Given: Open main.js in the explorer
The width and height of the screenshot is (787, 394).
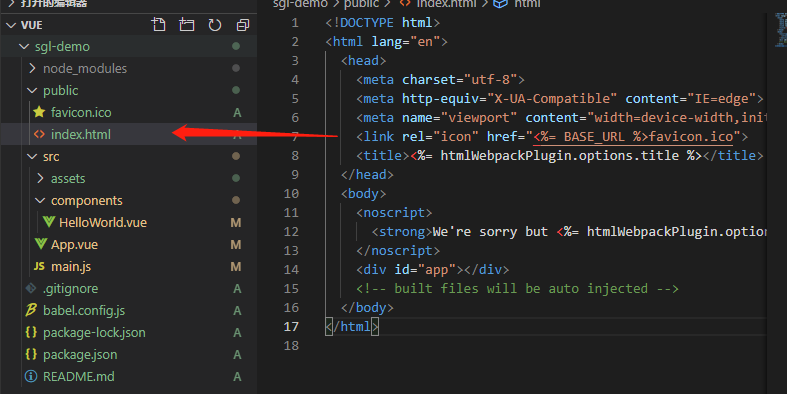Looking at the screenshot, I should pos(71,267).
